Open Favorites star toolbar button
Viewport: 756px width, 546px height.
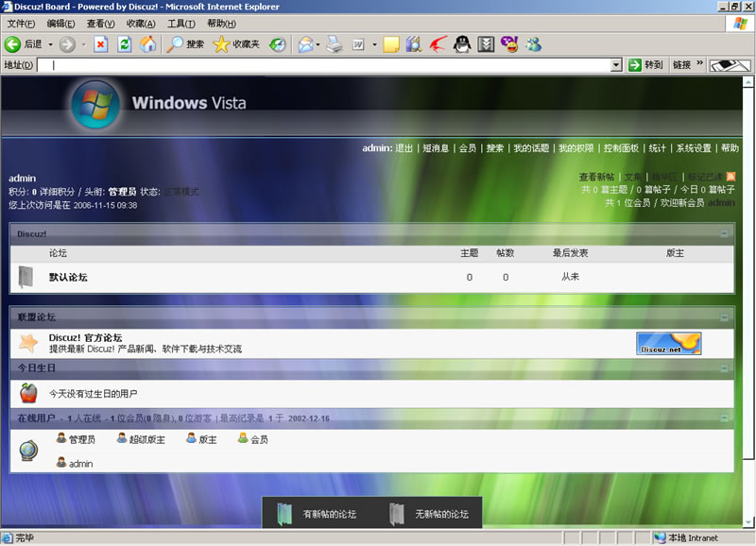coord(236,44)
